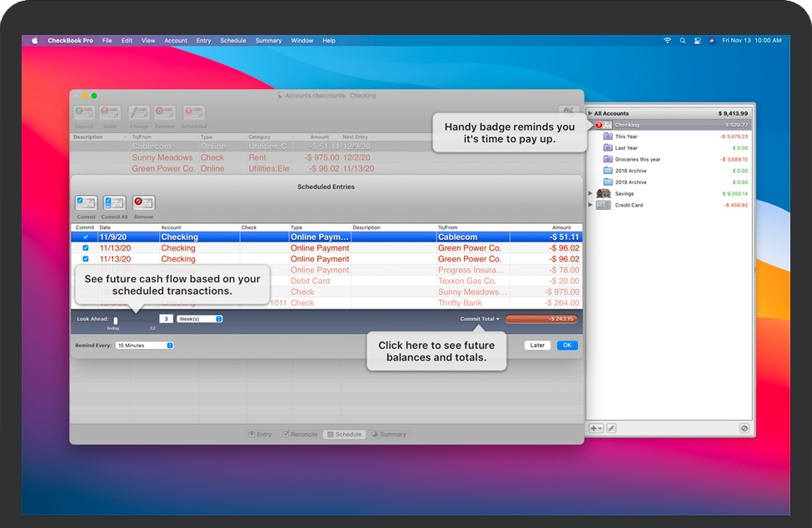812x528 pixels.
Task: Open the Change transaction tool
Action: click(139, 112)
